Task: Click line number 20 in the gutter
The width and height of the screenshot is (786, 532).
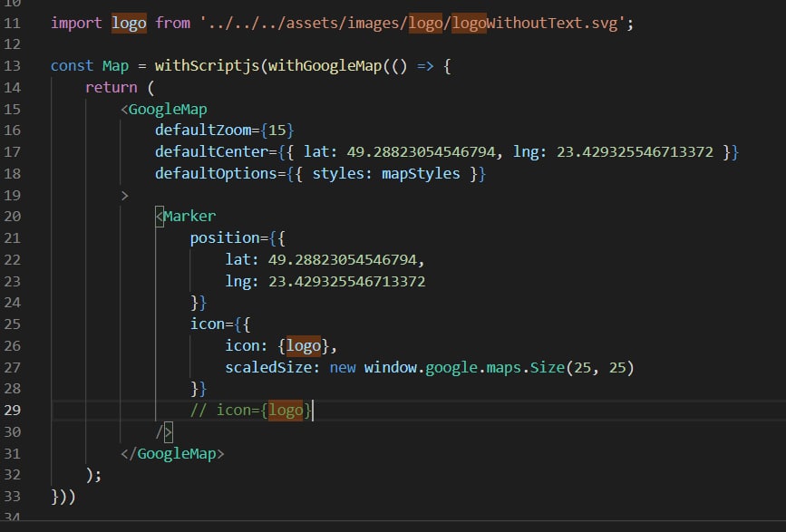Action: [x=12, y=217]
